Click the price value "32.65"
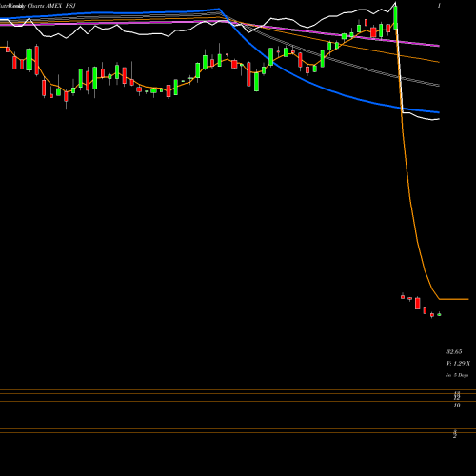 tap(454, 352)
